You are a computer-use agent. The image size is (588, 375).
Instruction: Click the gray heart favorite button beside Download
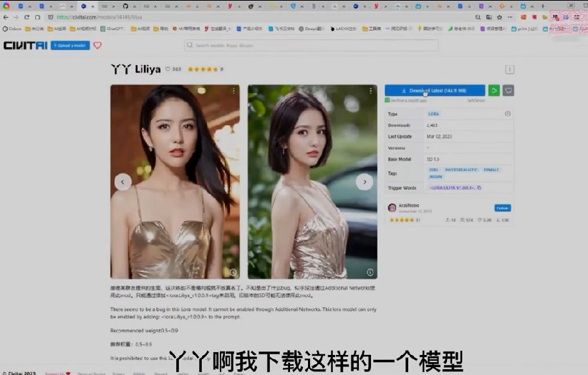coord(509,91)
